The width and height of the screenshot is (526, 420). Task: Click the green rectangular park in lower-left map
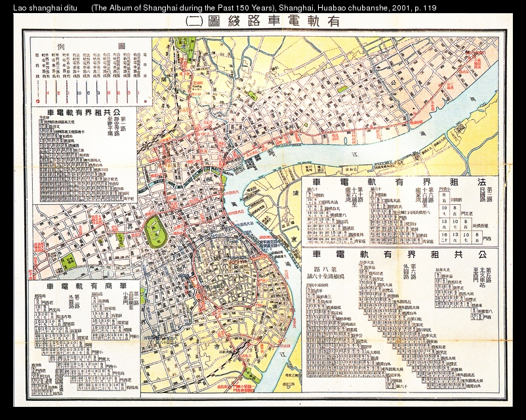click(x=68, y=262)
